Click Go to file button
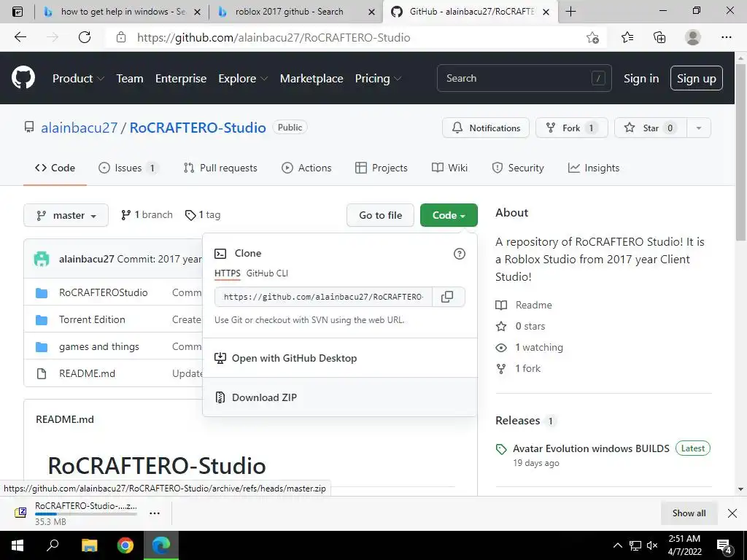The image size is (747, 560). pyautogui.click(x=380, y=215)
